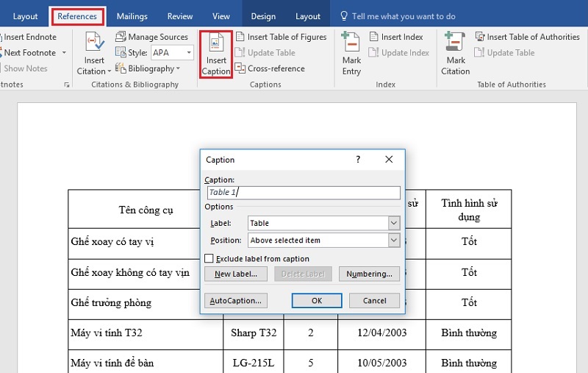
Task: Click Cancel in the Caption dialog
Action: [x=374, y=301]
